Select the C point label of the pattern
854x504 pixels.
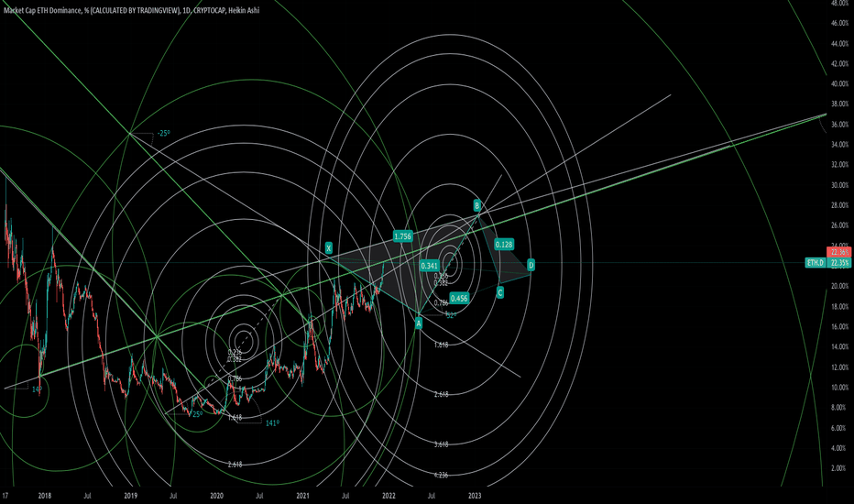click(x=499, y=292)
